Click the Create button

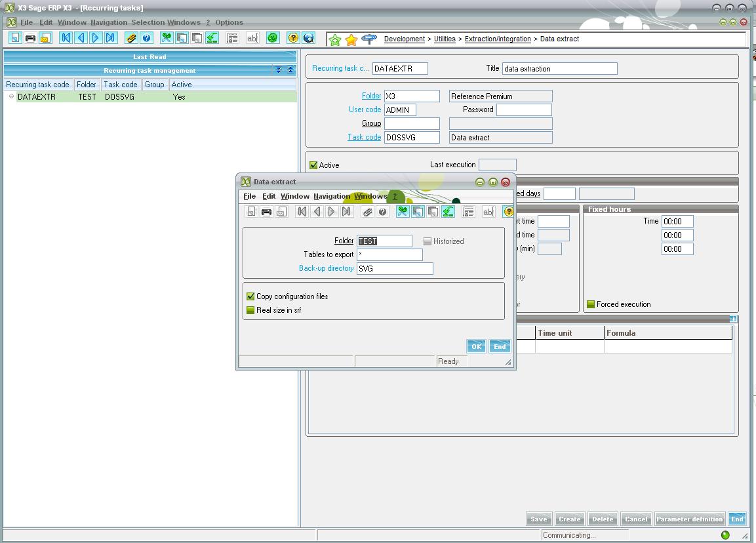[x=569, y=519]
